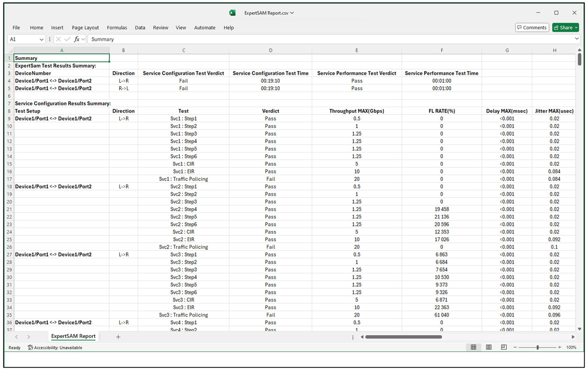The height and width of the screenshot is (371, 588).
Task: Select column A header
Action: click(x=62, y=50)
